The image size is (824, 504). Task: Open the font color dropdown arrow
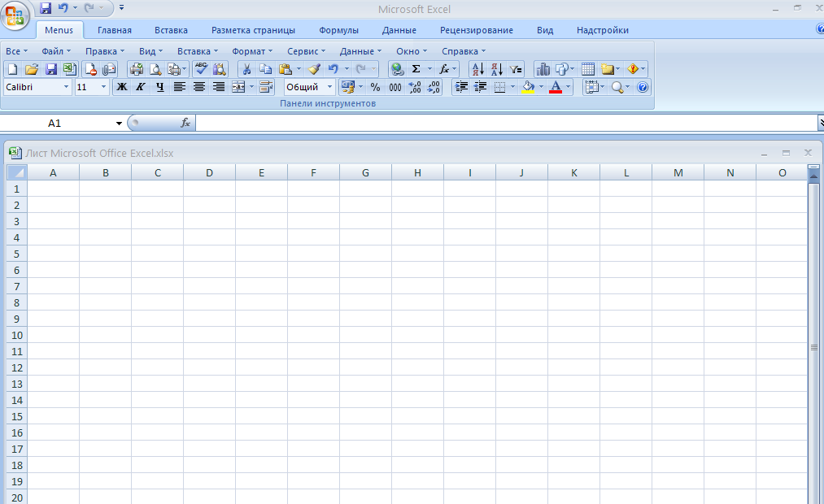pyautogui.click(x=568, y=87)
